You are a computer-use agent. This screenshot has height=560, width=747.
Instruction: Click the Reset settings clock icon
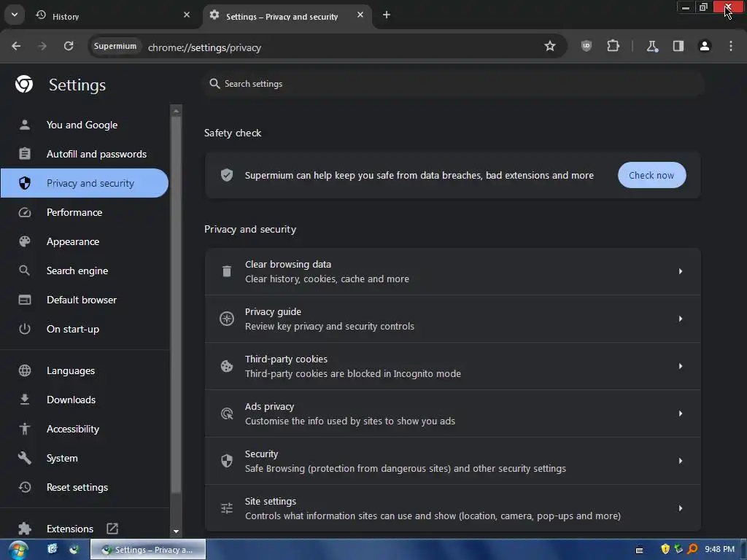[24, 486]
